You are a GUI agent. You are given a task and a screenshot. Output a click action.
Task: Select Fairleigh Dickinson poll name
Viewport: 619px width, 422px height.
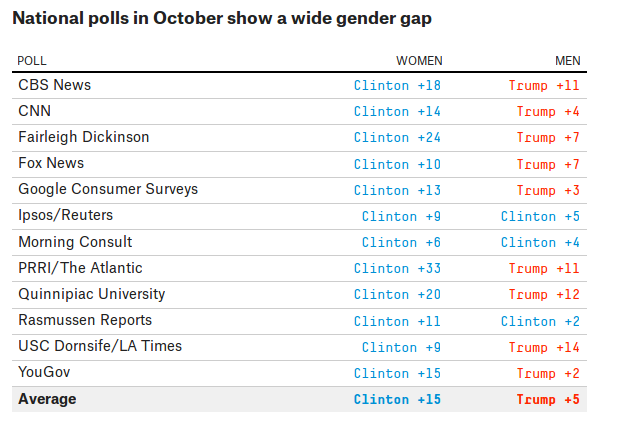pyautogui.click(x=83, y=137)
